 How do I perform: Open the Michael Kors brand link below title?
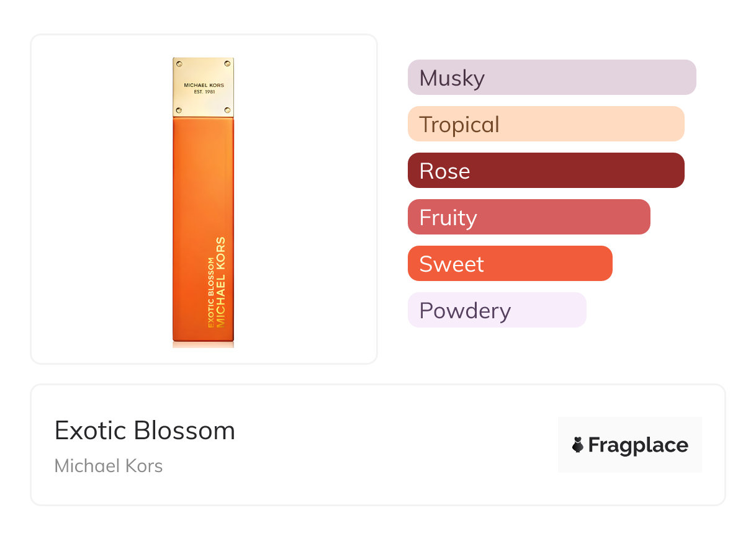pyautogui.click(x=109, y=466)
